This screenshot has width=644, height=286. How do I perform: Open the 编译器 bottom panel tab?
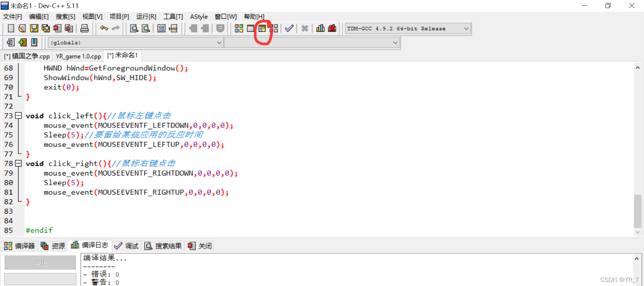click(x=19, y=246)
